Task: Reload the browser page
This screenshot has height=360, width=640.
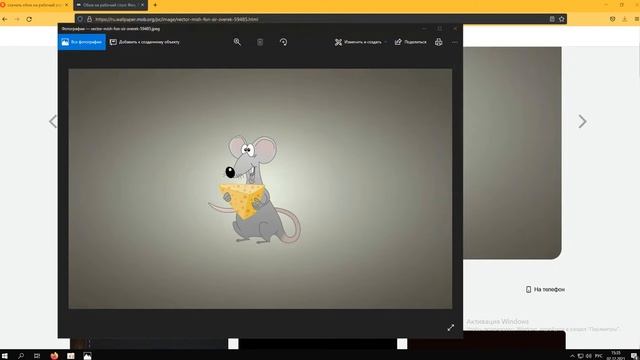Action: tap(29, 19)
